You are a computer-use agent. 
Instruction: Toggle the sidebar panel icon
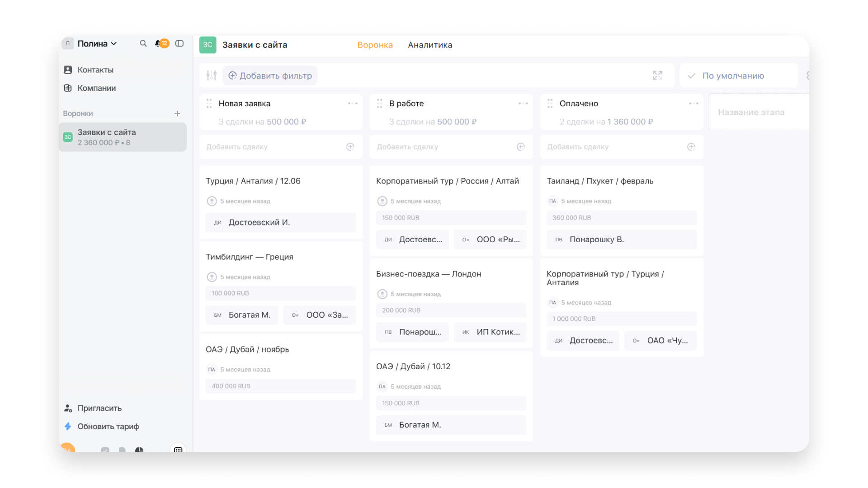click(x=179, y=43)
